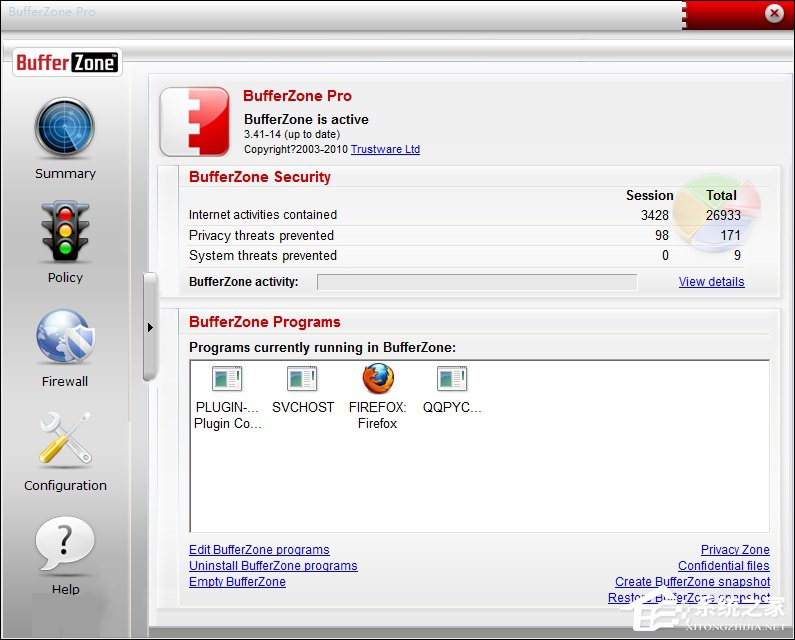Click the Firewall label in the sidebar
The height and width of the screenshot is (640, 795).
click(65, 381)
